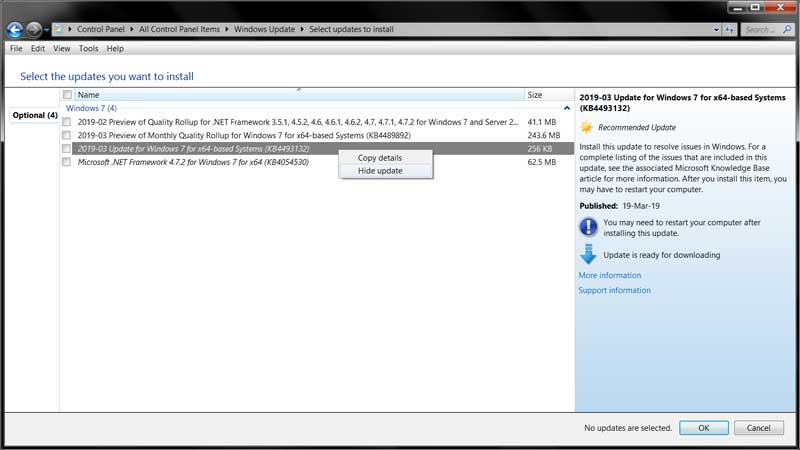Open the recent pages dropdown arrow

click(x=46, y=30)
